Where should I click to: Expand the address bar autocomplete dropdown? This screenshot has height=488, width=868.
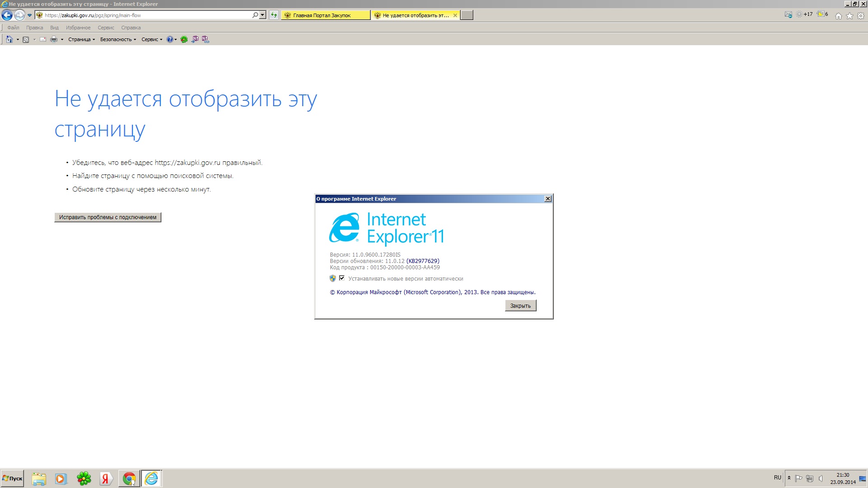262,15
